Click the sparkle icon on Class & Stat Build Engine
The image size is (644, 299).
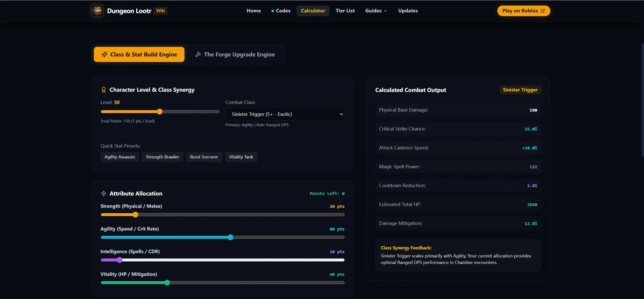(104, 54)
